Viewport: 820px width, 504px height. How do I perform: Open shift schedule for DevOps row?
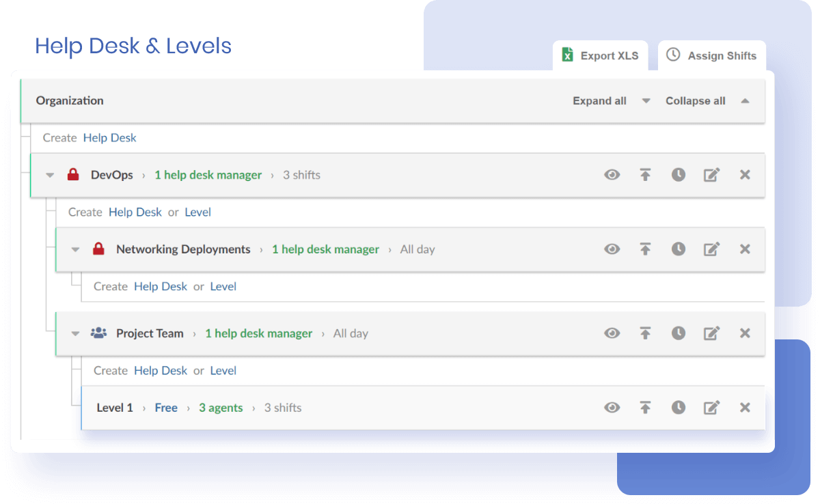[678, 175]
